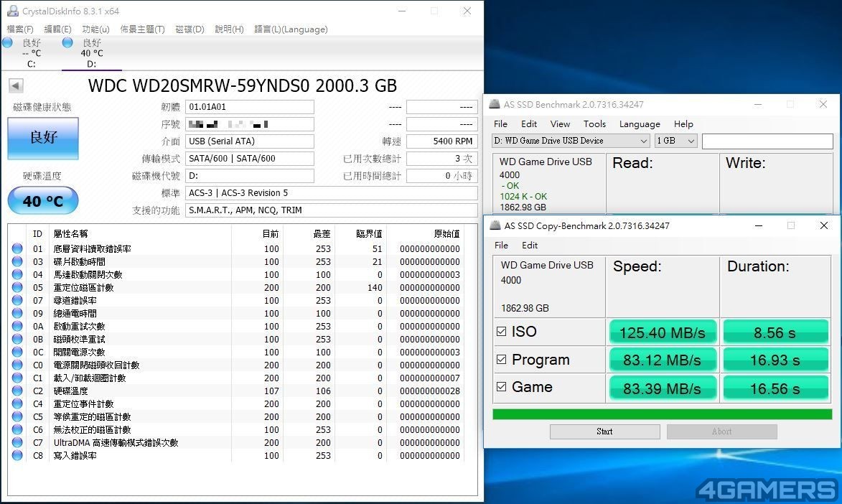Open the Help menu in AS SSD Benchmark

[x=683, y=123]
